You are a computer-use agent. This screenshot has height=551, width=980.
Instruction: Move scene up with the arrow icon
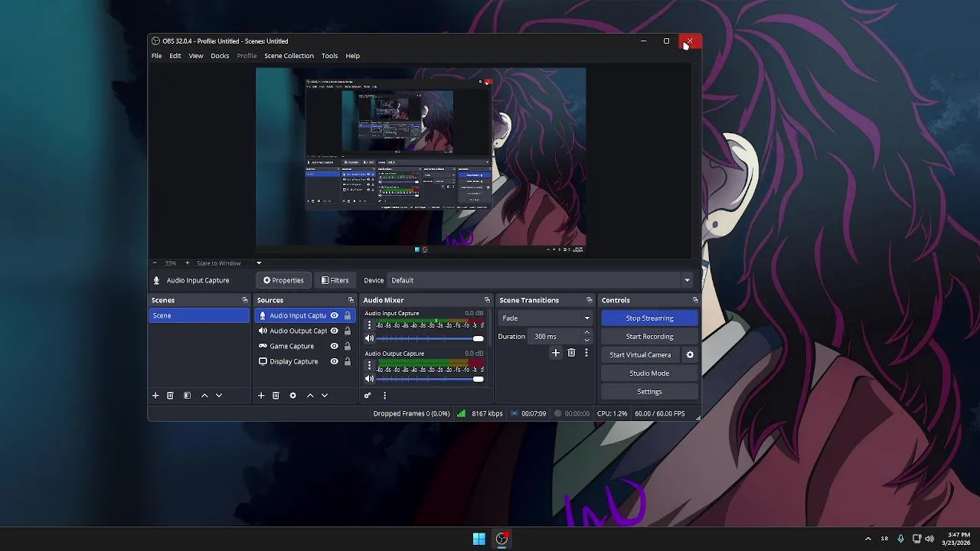204,396
